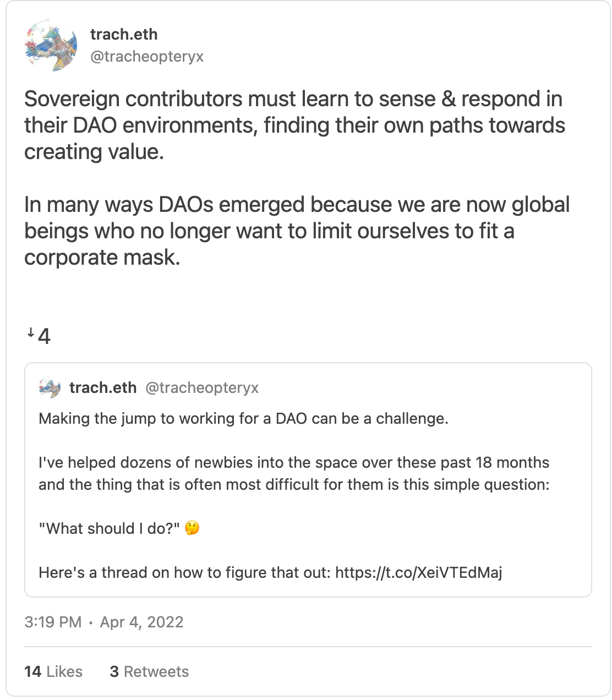Click the 'I've helped dozens of newbies' paragraph
The height and width of the screenshot is (700, 612).
pyautogui.click(x=294, y=473)
